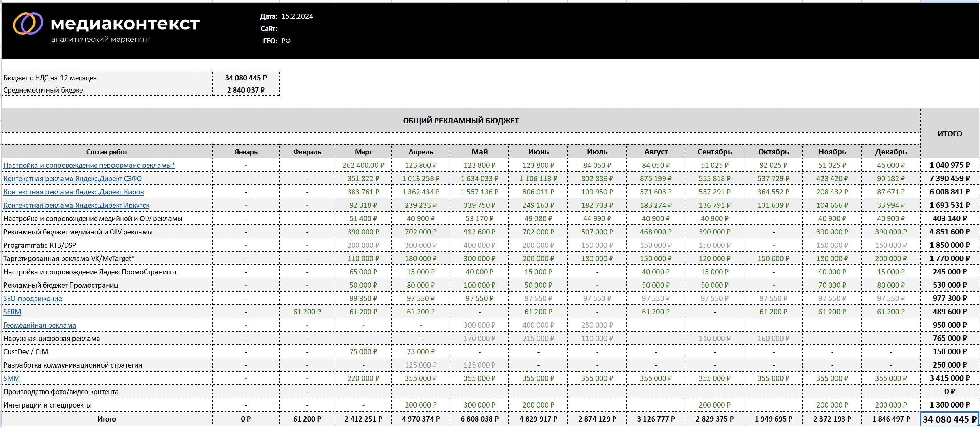Open Контекстная реклама Яндекс.Директ СЗФО link
The width and height of the screenshot is (980, 428).
coord(72,178)
